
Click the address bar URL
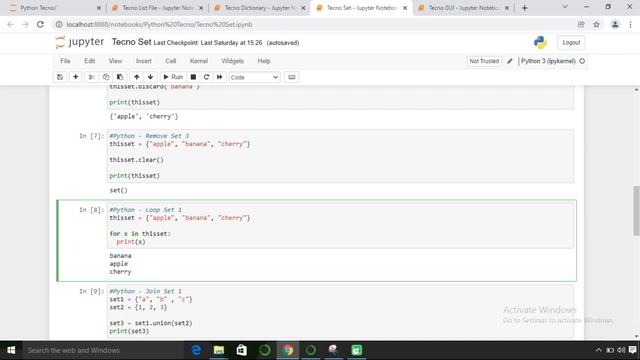(159, 24)
